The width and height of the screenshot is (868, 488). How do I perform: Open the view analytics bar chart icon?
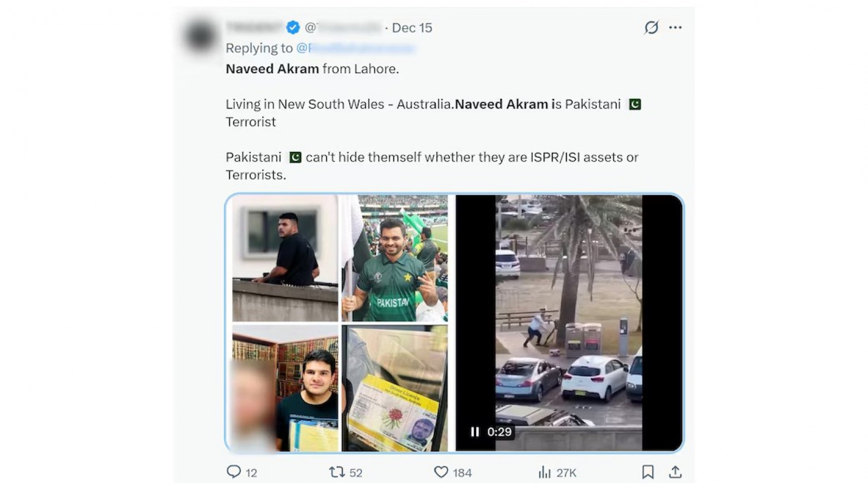544,472
